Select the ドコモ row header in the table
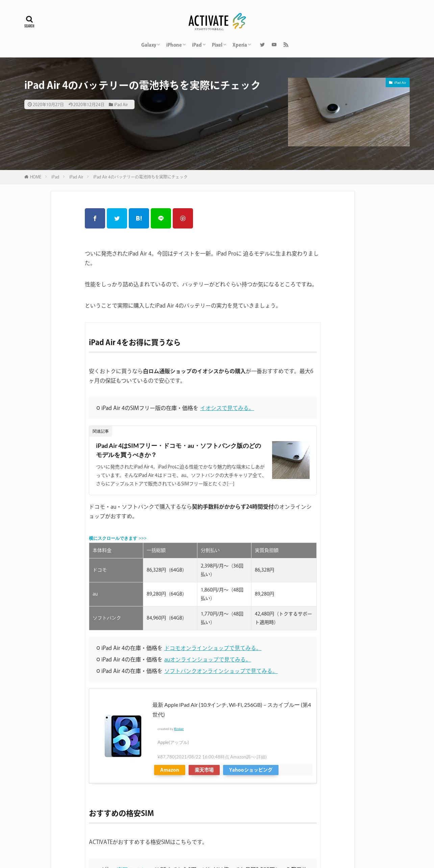The image size is (434, 868). pyautogui.click(x=116, y=570)
